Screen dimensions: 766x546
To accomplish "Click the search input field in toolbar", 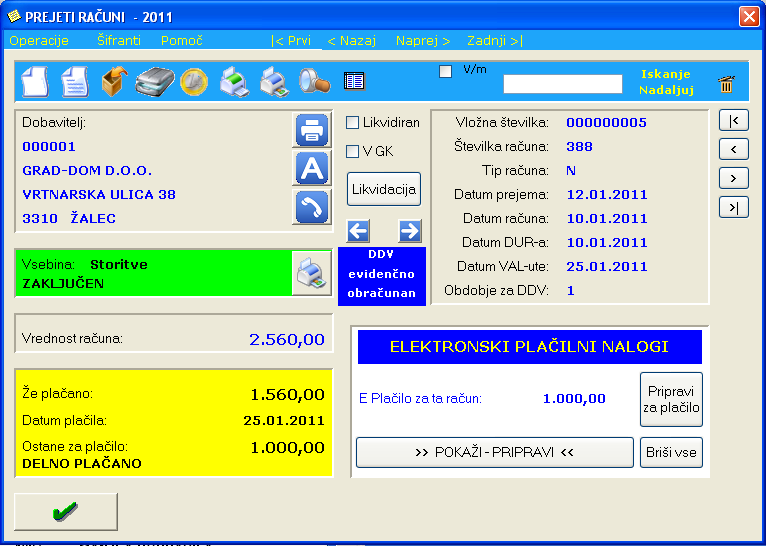I will click(562, 84).
